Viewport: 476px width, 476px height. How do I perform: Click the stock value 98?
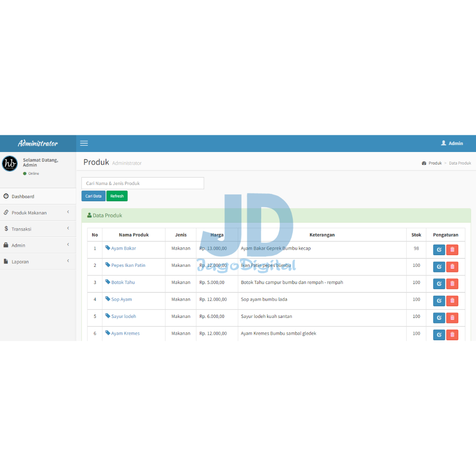416,248
